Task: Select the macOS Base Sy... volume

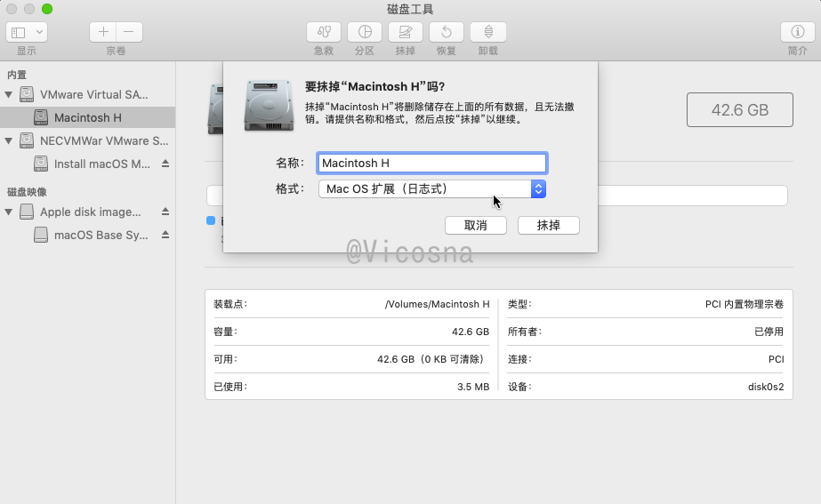Action: 101,235
